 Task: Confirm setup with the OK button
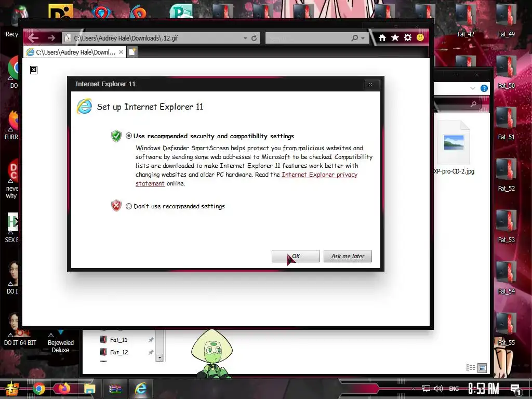pos(296,256)
